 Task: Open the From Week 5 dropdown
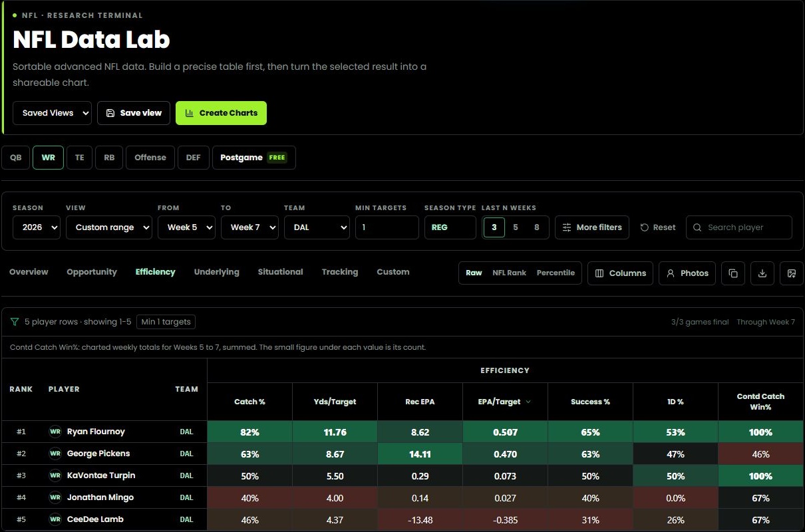pyautogui.click(x=186, y=227)
